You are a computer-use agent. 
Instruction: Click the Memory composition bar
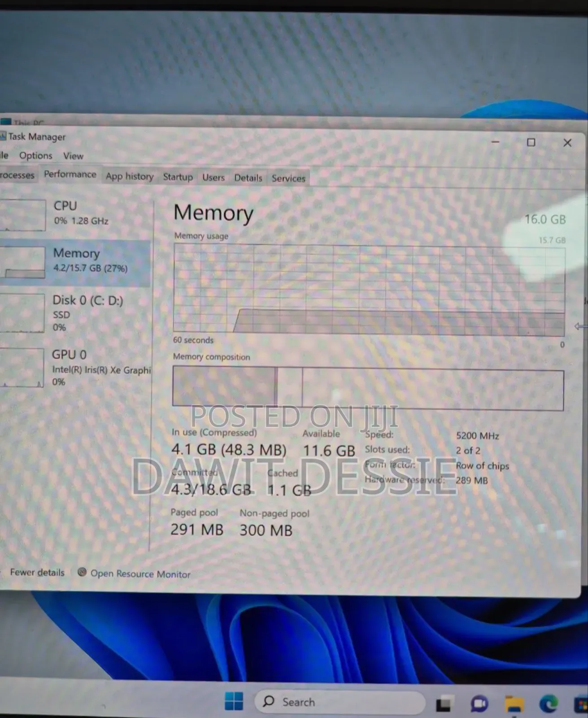pyautogui.click(x=368, y=388)
